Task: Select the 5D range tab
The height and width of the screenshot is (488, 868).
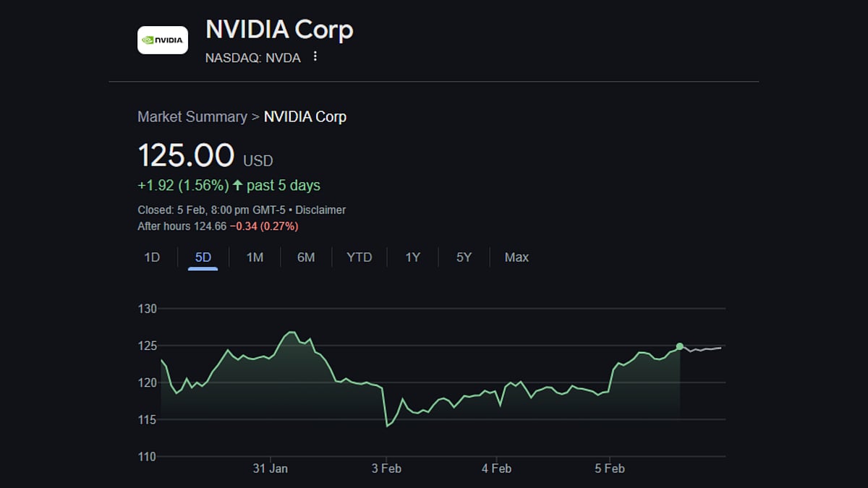Action: click(x=203, y=257)
